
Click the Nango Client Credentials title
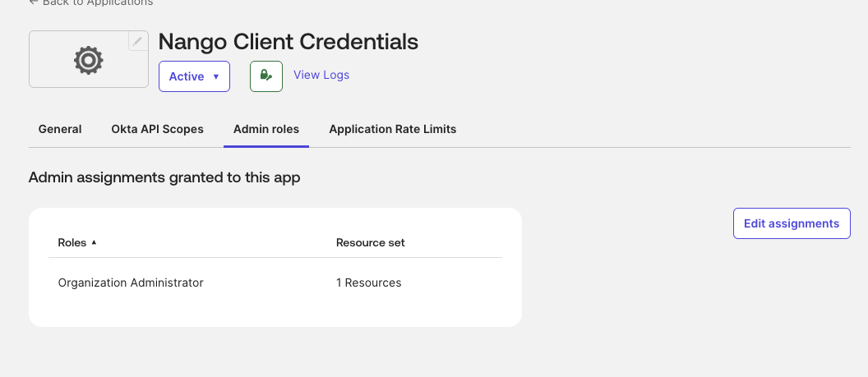tap(289, 41)
